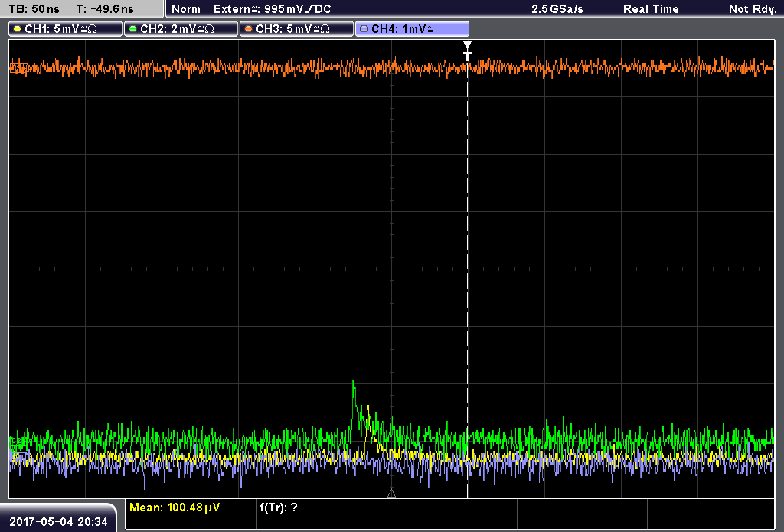
Task: Click the Norm trigger mode label
Action: tap(186, 9)
